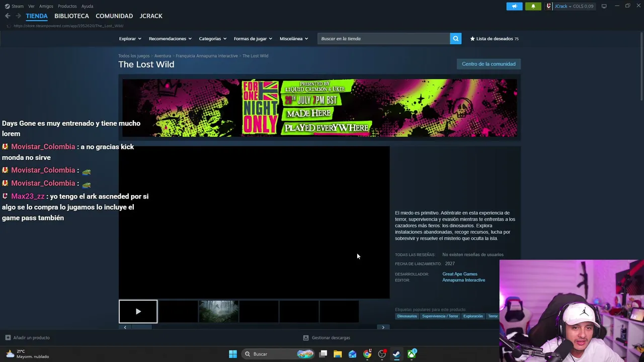Expand the Explorar dropdown
Image resolution: width=644 pixels, height=362 pixels.
[x=130, y=39]
